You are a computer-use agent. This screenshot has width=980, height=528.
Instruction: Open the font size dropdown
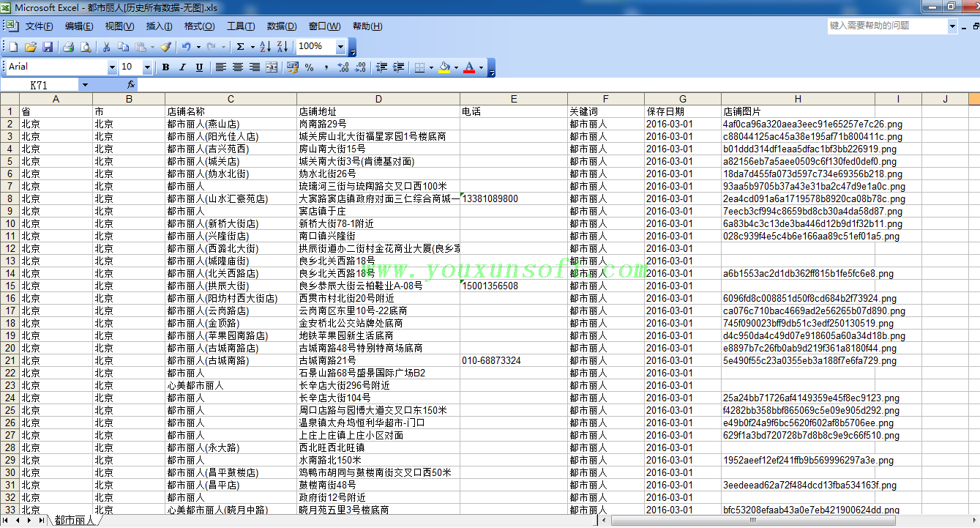tap(147, 67)
